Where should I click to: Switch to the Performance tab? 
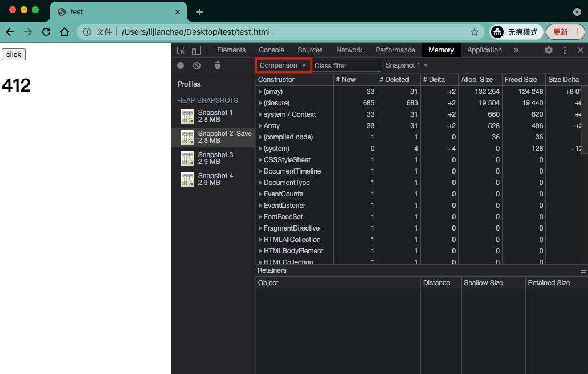coord(395,50)
